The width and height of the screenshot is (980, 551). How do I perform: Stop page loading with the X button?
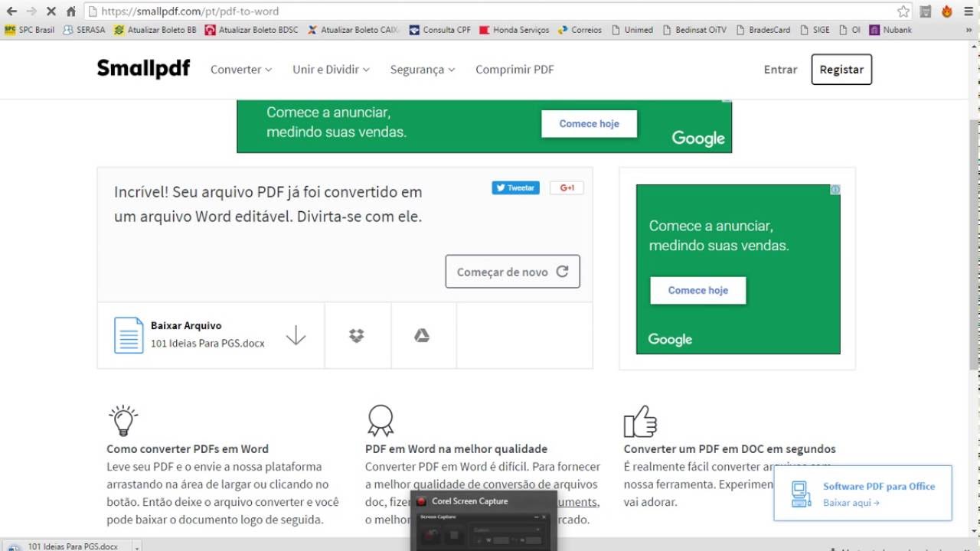point(51,11)
